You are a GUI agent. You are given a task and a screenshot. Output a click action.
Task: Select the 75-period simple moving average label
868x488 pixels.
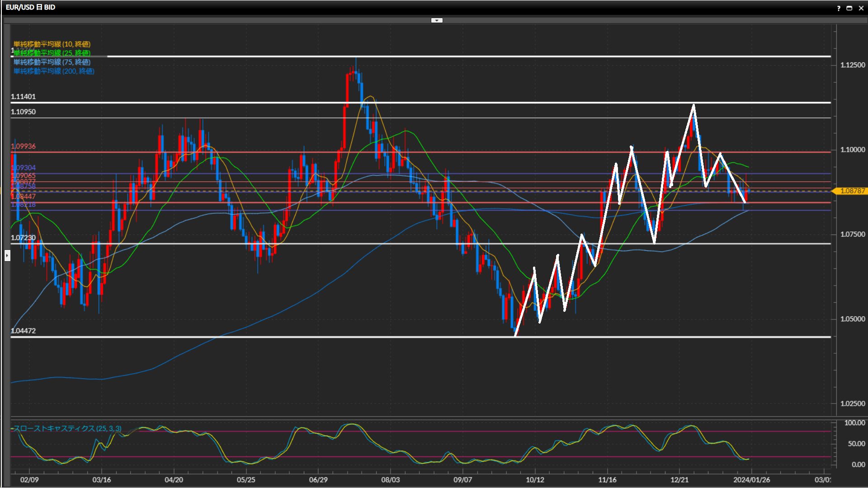tap(52, 62)
